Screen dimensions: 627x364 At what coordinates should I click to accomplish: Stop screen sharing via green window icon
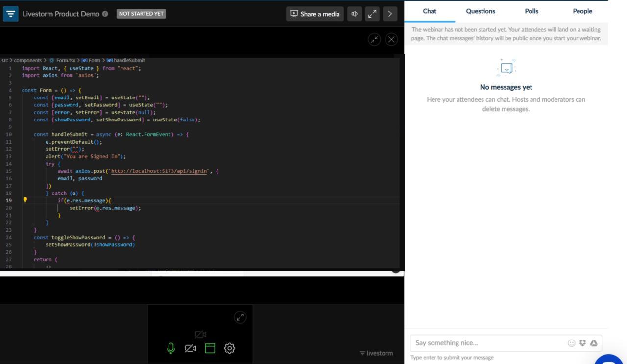tap(210, 348)
